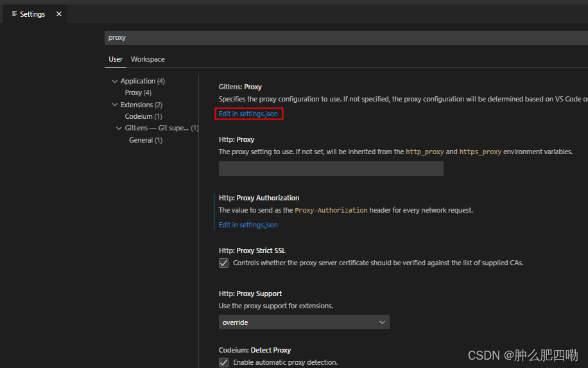Focus the proxy search settings field
The height and width of the screenshot is (368, 588).
(x=346, y=37)
